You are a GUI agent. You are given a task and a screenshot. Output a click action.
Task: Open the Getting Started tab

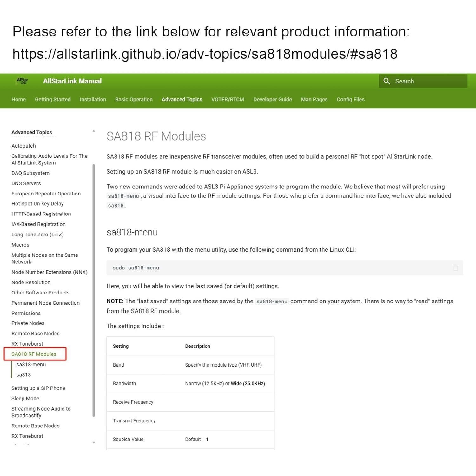pyautogui.click(x=53, y=99)
